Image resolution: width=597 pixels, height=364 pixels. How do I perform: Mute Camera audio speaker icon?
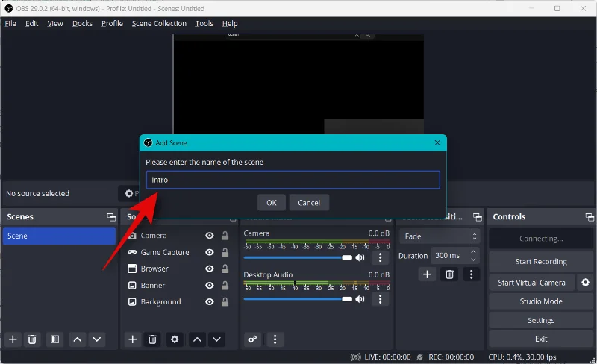point(360,258)
